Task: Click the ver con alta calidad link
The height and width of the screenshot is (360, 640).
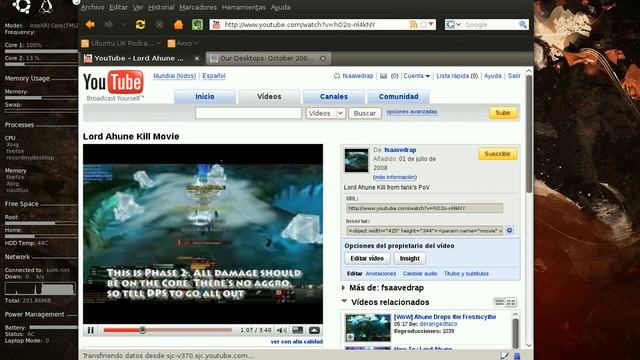Action: pyautogui.click(x=297, y=342)
